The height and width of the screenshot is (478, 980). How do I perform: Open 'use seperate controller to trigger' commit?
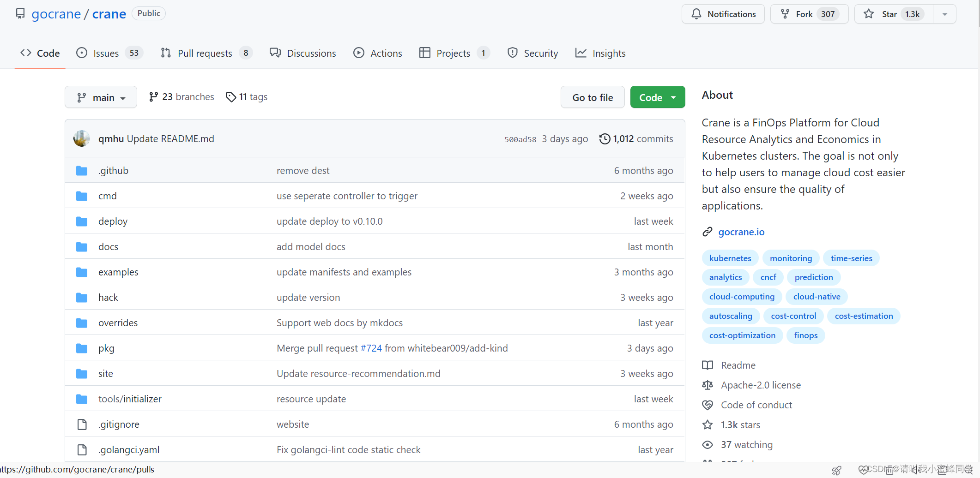347,196
